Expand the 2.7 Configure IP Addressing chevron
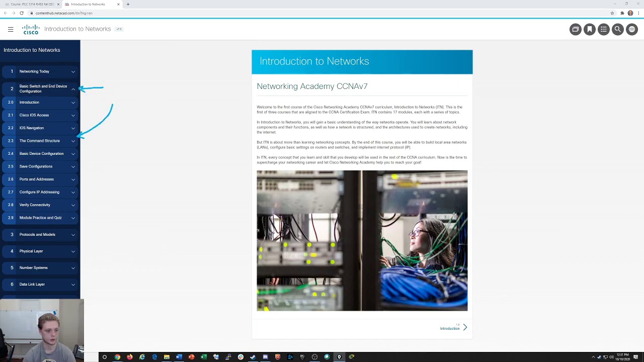Screen dimensions: 644x362 (73, 192)
